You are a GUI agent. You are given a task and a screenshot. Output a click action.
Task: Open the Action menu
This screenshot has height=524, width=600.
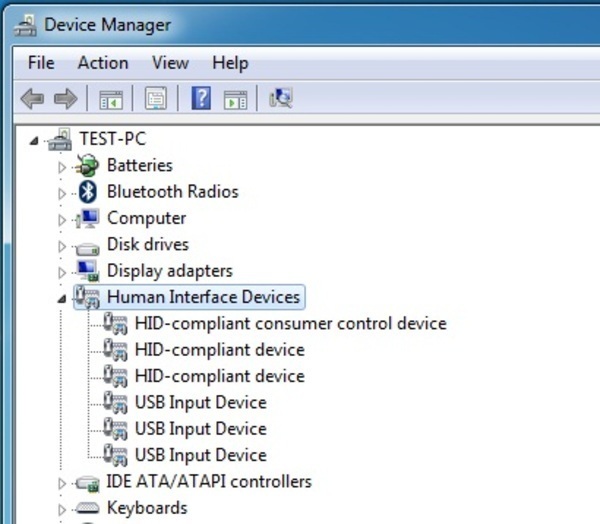click(103, 63)
